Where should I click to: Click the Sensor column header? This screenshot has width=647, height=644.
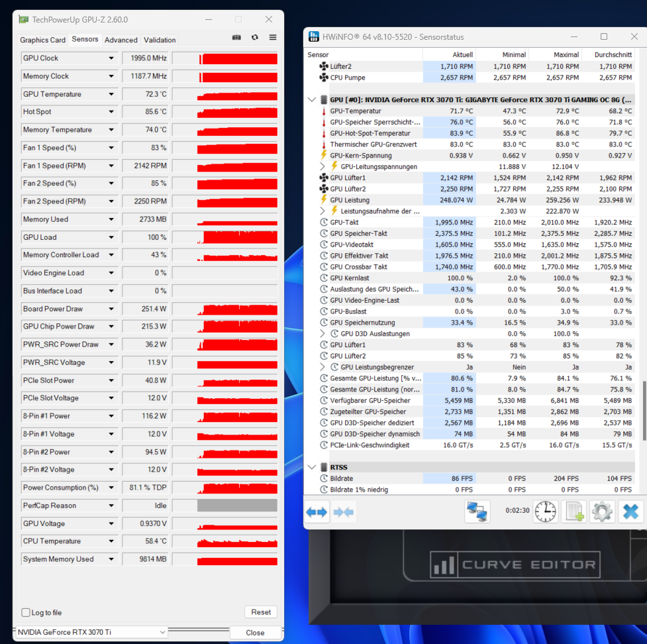point(363,54)
